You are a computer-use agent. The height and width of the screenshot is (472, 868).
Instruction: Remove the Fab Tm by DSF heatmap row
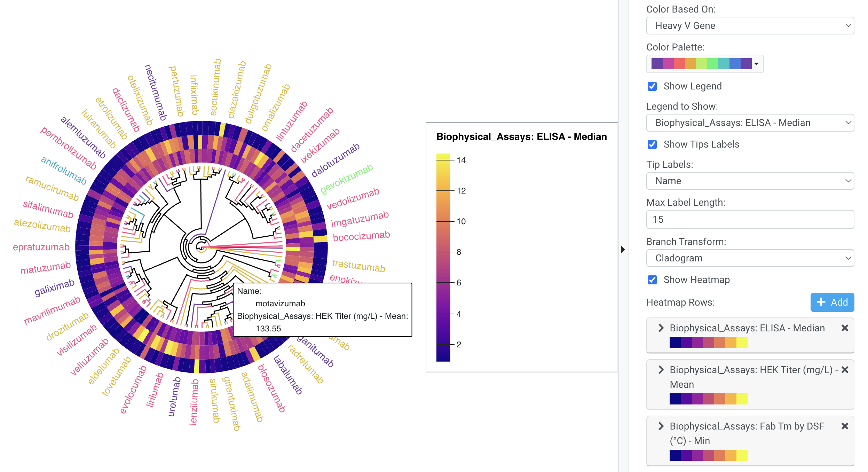coord(844,426)
